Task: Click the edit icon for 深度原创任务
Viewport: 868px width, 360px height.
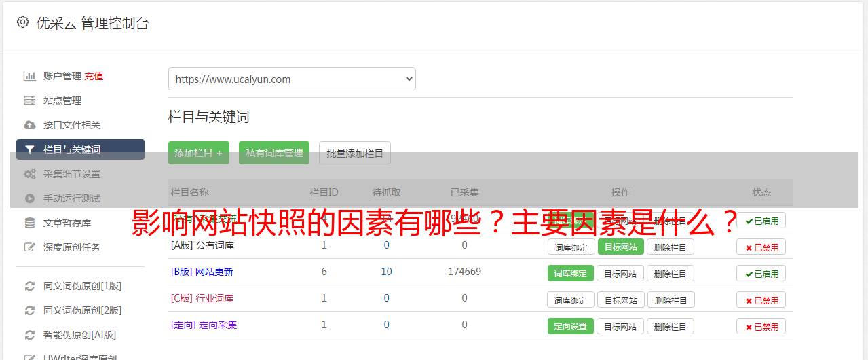Action: click(29, 247)
